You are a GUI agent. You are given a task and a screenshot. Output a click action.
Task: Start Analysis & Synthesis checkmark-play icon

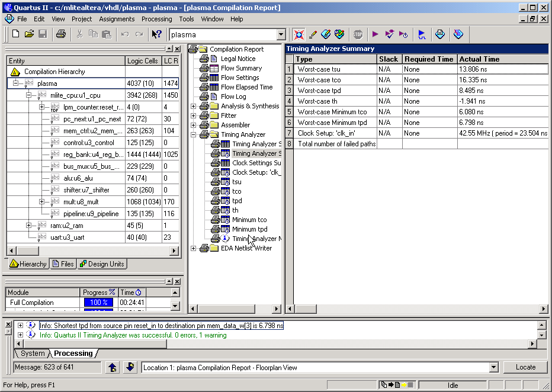[x=389, y=34]
